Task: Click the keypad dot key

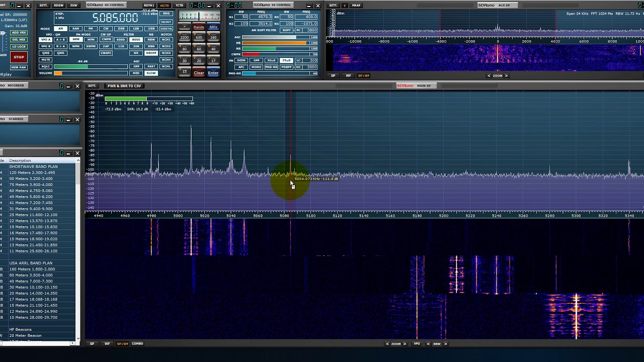Action: pyautogui.click(x=185, y=27)
